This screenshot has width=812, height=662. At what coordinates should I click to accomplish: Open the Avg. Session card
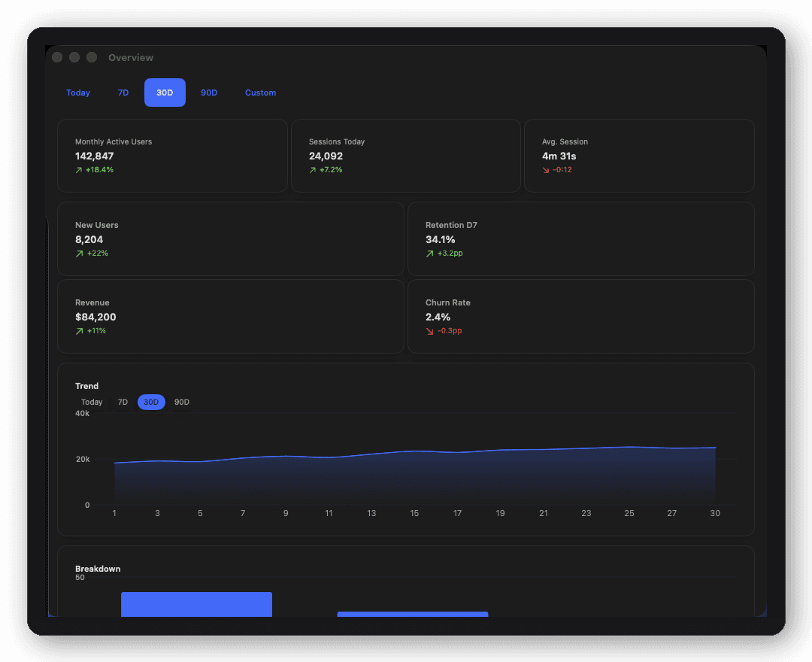(x=639, y=156)
